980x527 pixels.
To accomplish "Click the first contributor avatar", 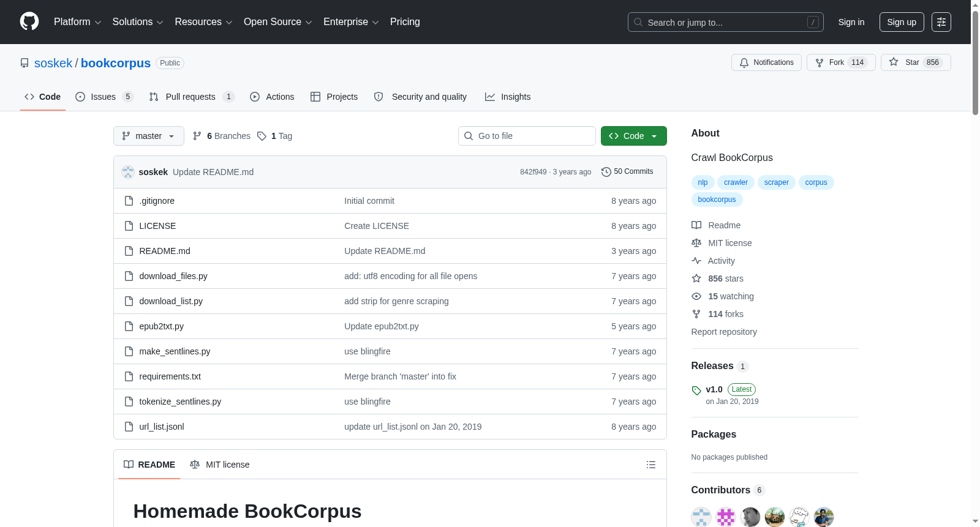I will pos(701,517).
